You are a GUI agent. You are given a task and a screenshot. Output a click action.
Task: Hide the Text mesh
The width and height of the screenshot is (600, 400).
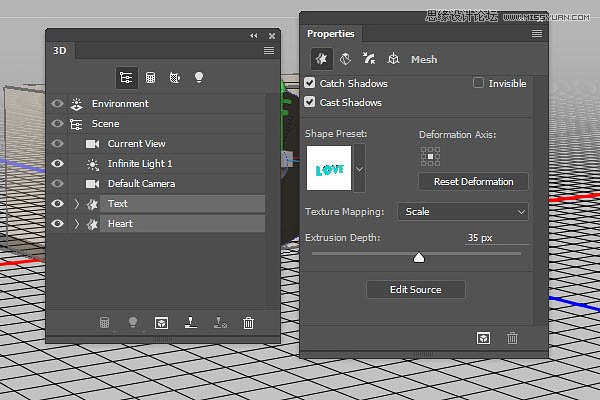[57, 203]
